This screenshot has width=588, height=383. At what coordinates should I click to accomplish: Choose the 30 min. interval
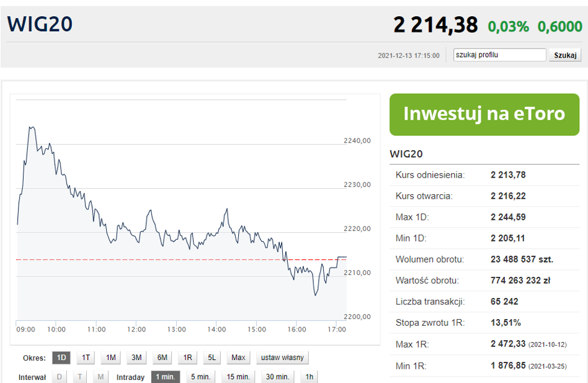[x=277, y=377]
